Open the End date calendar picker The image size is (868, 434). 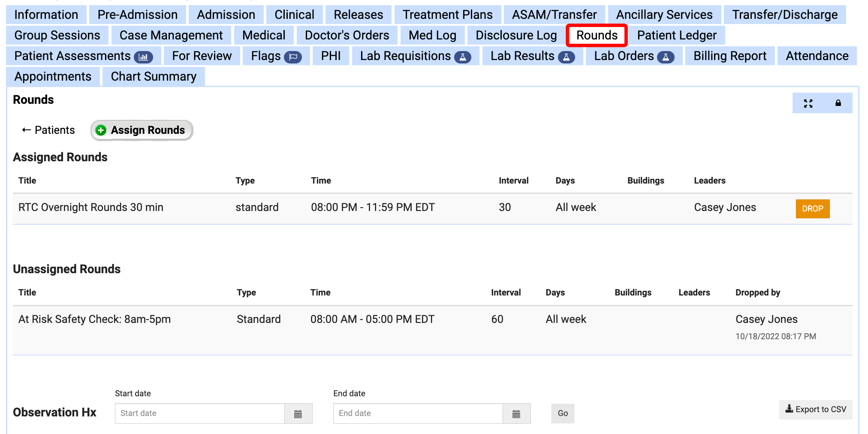[516, 413]
